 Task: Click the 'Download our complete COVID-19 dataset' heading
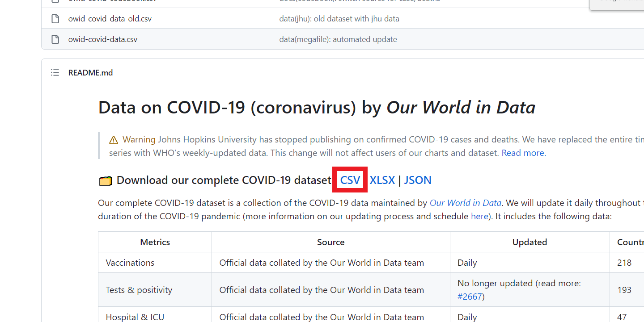click(224, 180)
